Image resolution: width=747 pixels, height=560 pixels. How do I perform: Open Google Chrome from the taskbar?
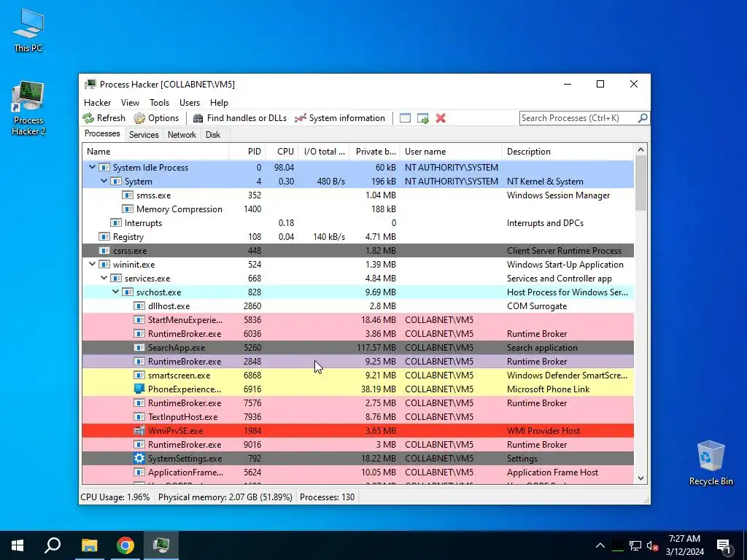[125, 545]
